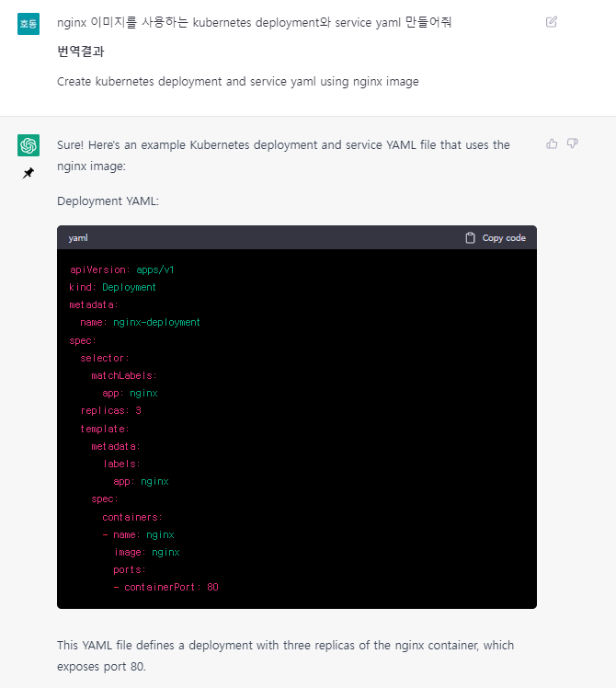
Task: Click the 'ports:' code line
Action: click(130, 570)
